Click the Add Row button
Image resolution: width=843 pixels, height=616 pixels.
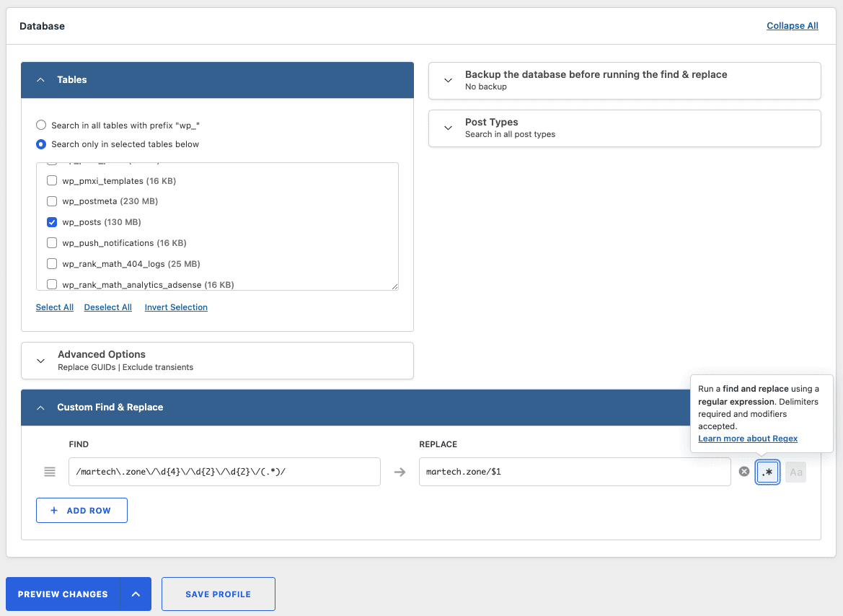[81, 511]
